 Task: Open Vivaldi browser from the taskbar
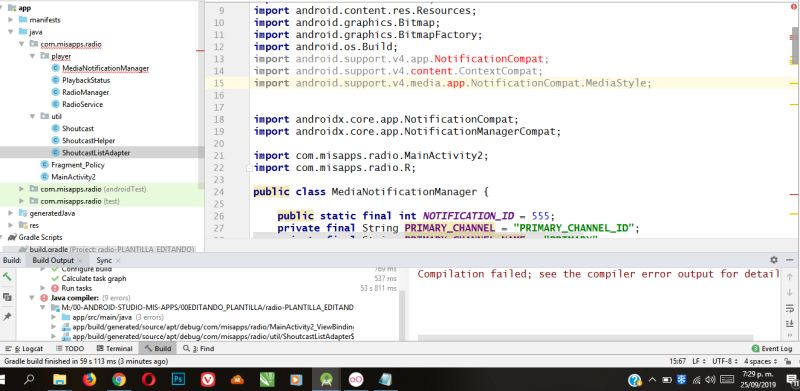208,379
